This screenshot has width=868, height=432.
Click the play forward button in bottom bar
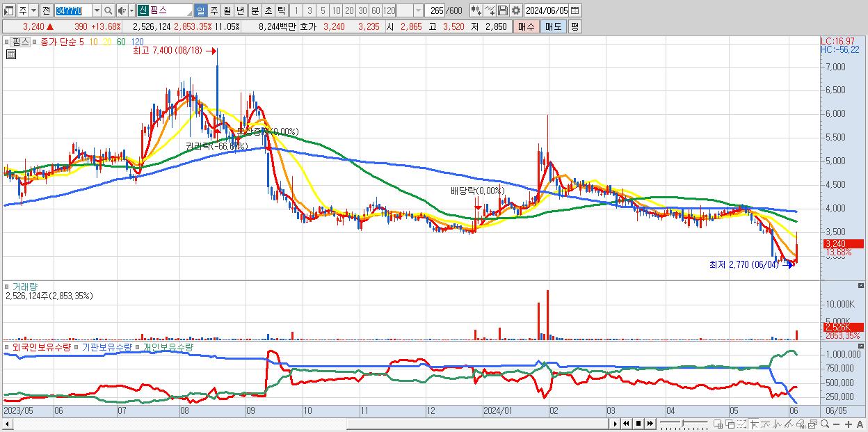coord(616,424)
